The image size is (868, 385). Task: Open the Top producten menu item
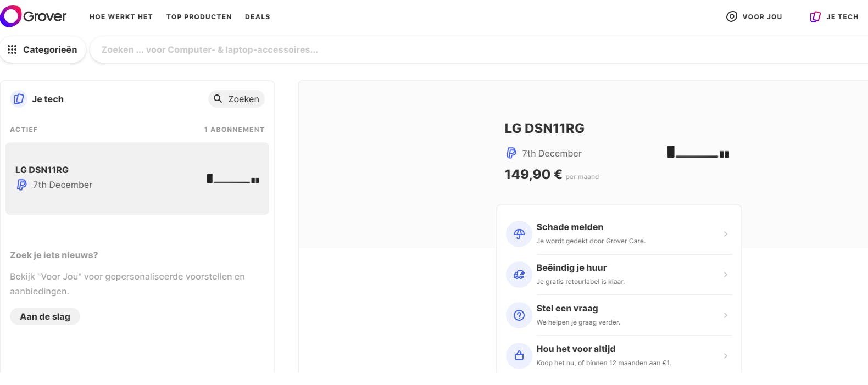199,17
